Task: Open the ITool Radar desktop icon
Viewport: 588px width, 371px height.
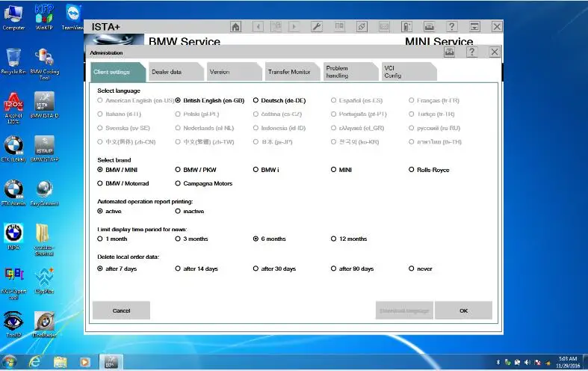Action: 44,325
